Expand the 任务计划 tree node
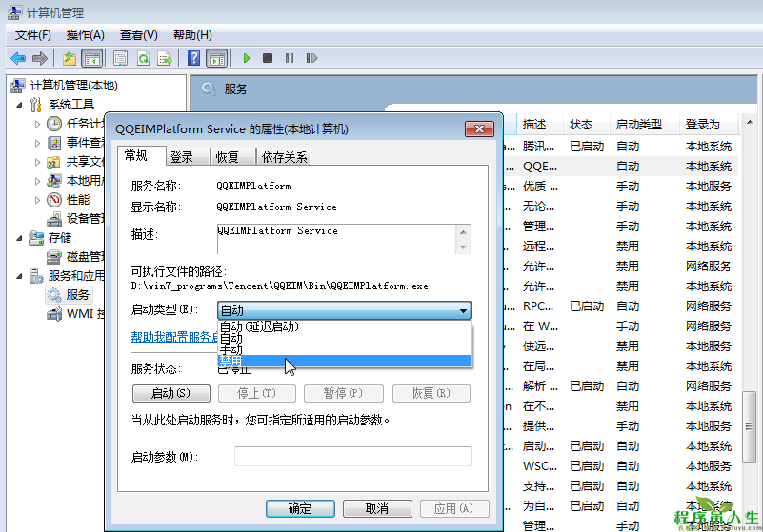 (x=37, y=124)
